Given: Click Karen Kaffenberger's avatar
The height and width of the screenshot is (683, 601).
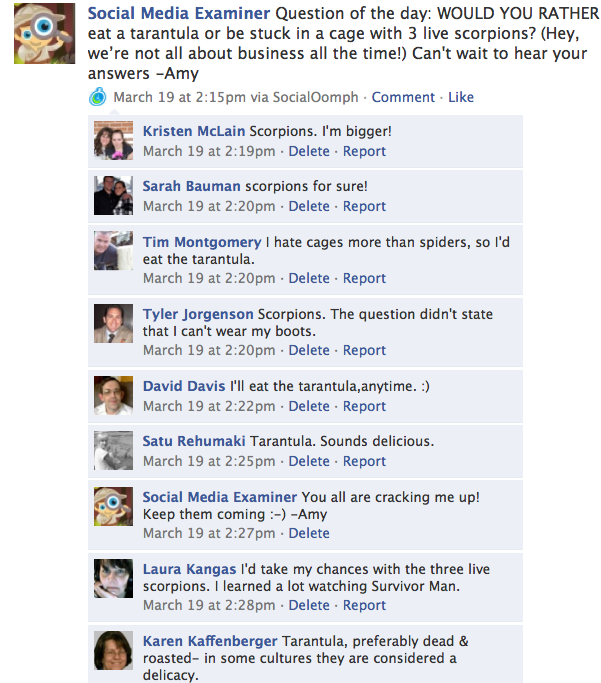Looking at the screenshot, I should pyautogui.click(x=114, y=650).
